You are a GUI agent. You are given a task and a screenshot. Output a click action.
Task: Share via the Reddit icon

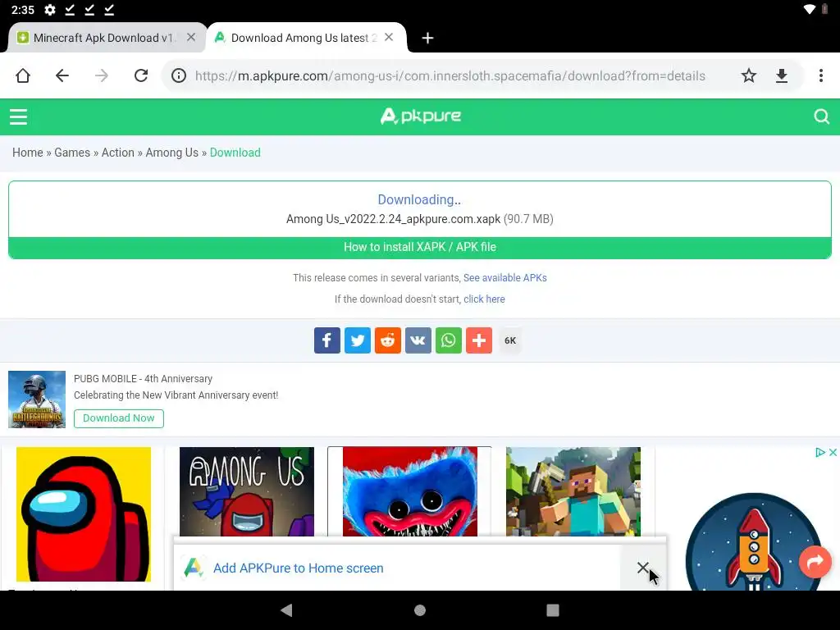(388, 340)
